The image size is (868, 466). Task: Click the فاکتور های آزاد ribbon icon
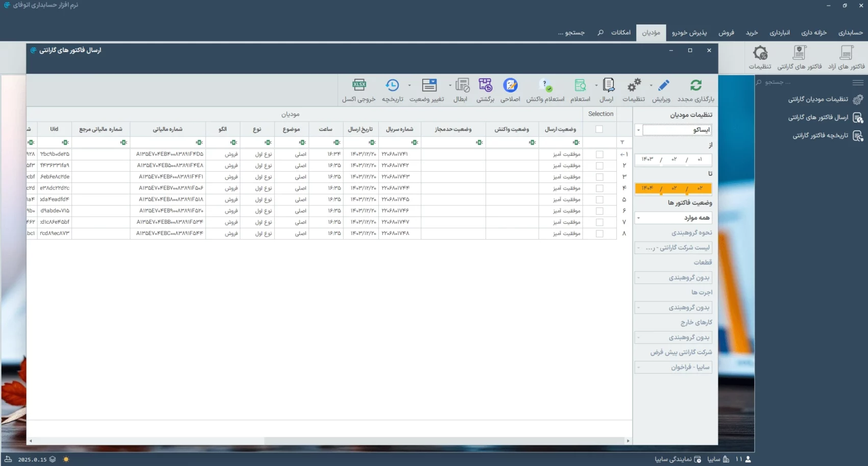point(847,53)
